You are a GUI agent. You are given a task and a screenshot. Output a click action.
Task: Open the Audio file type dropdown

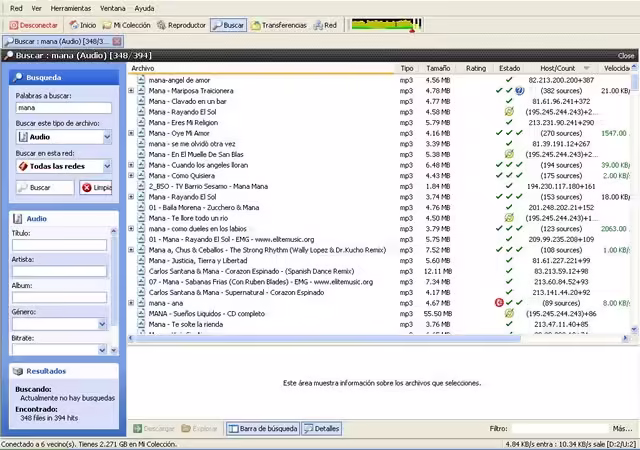(64, 137)
